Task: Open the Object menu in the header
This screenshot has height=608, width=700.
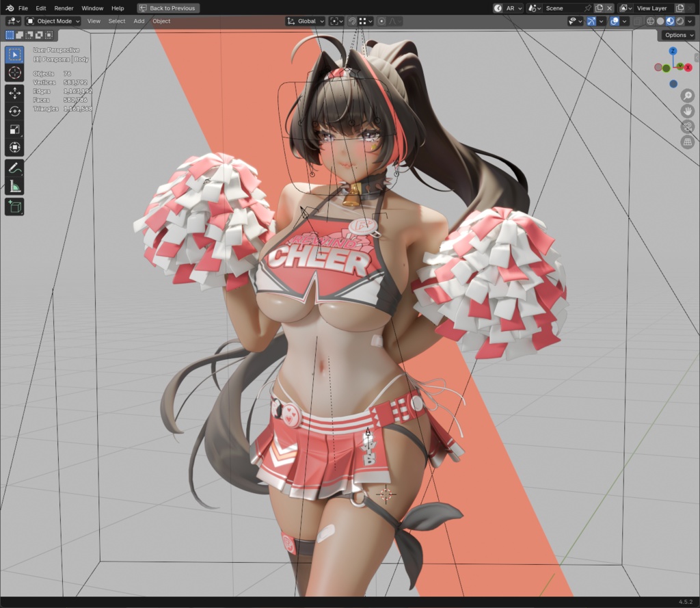Action: (161, 21)
